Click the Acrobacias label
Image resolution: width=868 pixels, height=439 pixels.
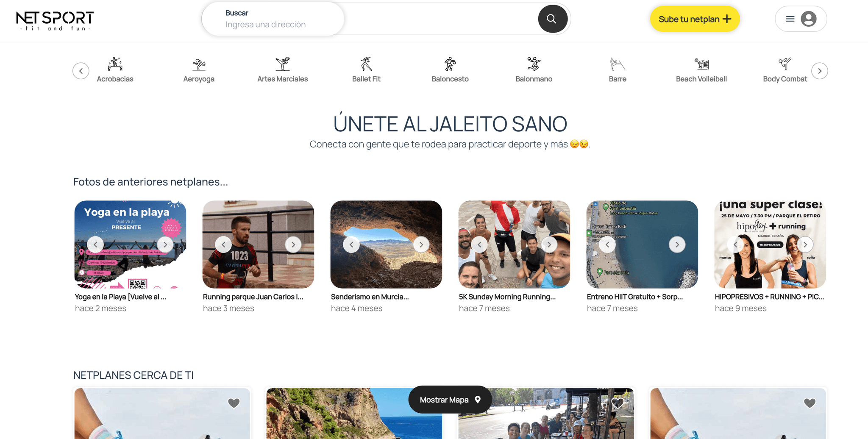pos(115,79)
